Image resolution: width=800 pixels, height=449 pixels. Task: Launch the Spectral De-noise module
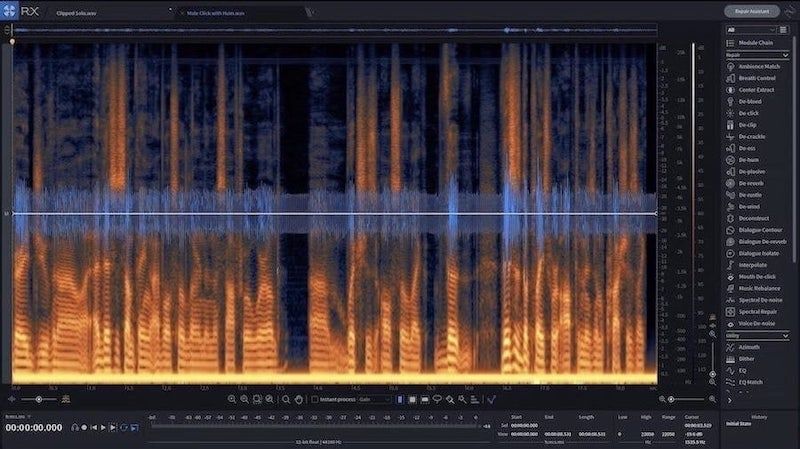pos(761,300)
